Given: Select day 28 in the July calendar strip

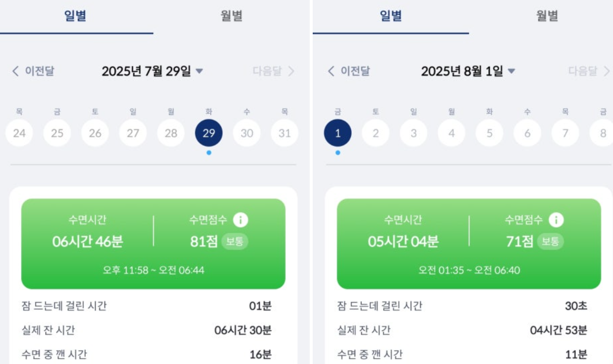Looking at the screenshot, I should (171, 133).
